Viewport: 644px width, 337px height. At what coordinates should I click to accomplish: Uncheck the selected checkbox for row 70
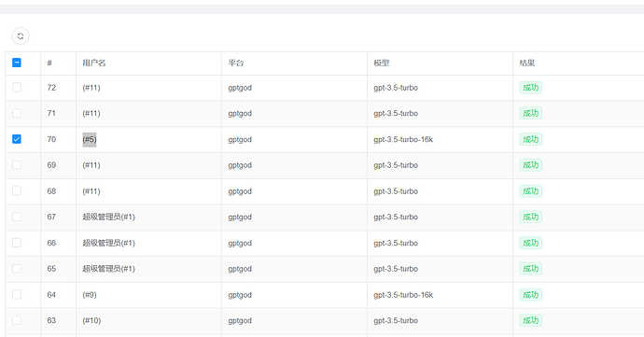click(x=17, y=139)
